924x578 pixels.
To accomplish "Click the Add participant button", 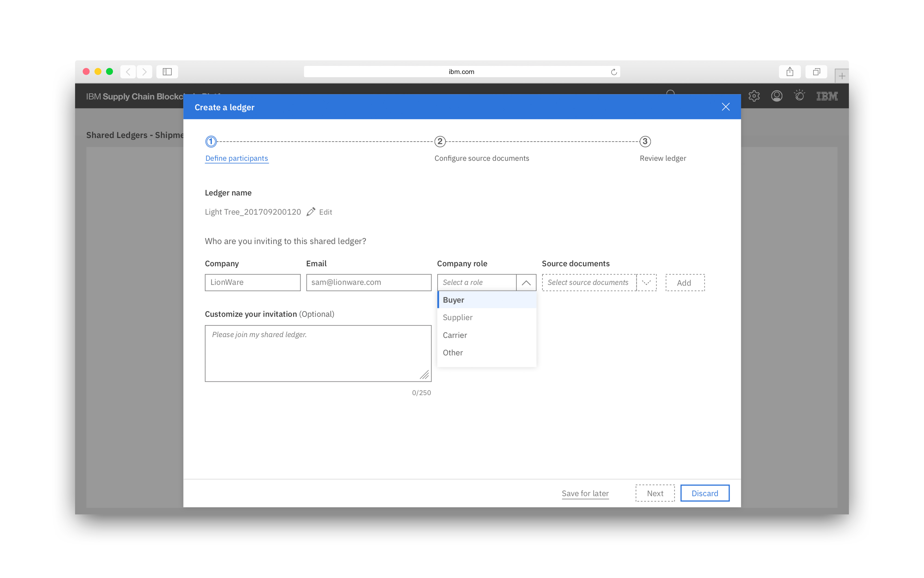I will tap(685, 283).
